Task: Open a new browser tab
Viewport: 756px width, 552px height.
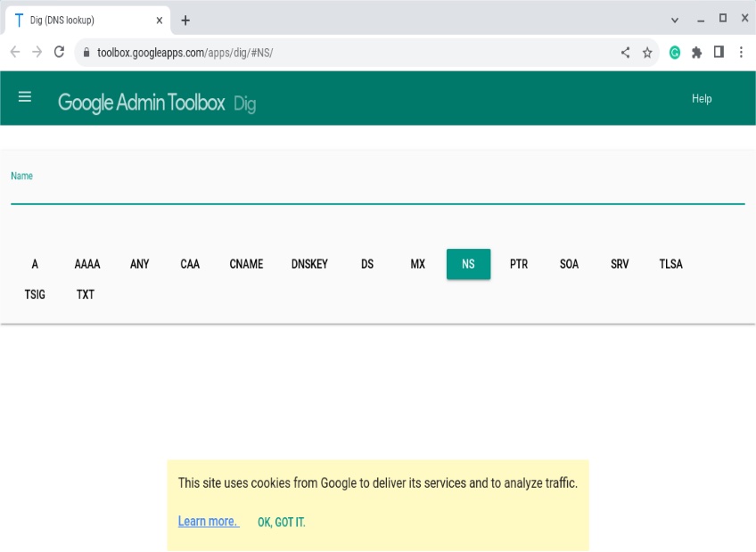Action: [185, 21]
